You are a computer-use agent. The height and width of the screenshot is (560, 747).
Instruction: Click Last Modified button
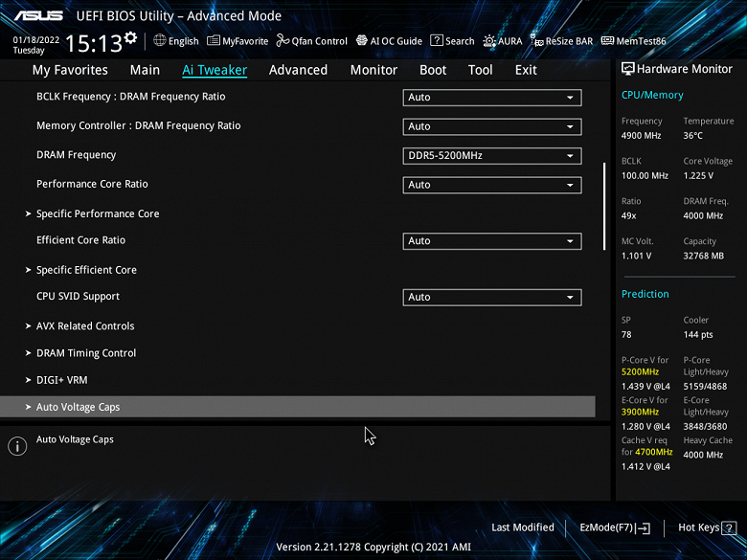coord(523,527)
